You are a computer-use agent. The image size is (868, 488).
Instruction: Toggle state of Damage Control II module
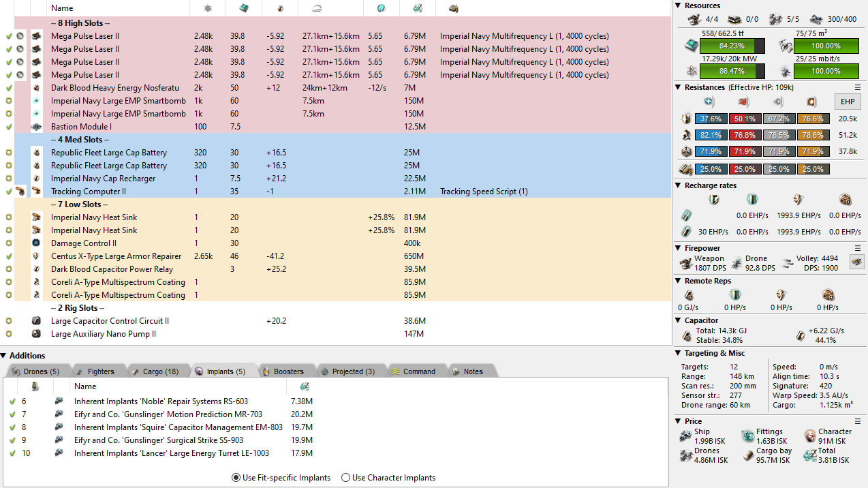coord(9,243)
